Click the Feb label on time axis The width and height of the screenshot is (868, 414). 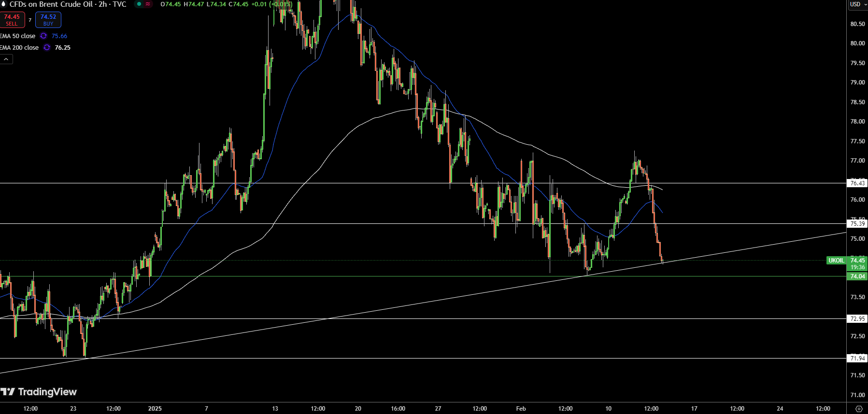coord(521,408)
